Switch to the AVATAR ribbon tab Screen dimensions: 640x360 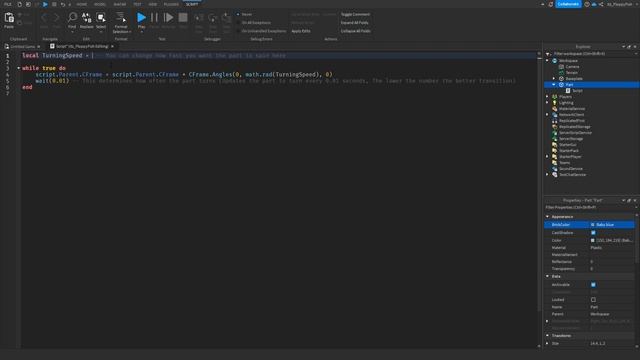point(120,4)
